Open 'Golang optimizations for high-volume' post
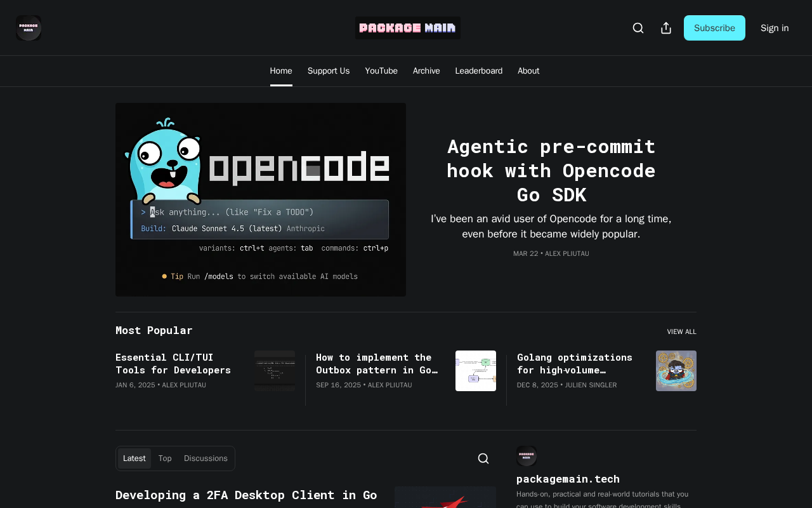This screenshot has width=812, height=508. click(x=575, y=363)
